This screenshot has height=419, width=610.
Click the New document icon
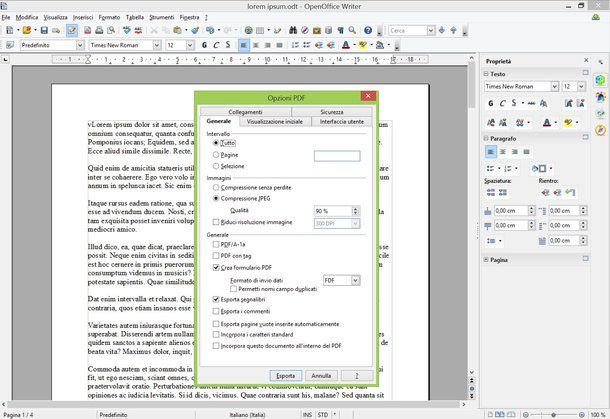[x=10, y=30]
